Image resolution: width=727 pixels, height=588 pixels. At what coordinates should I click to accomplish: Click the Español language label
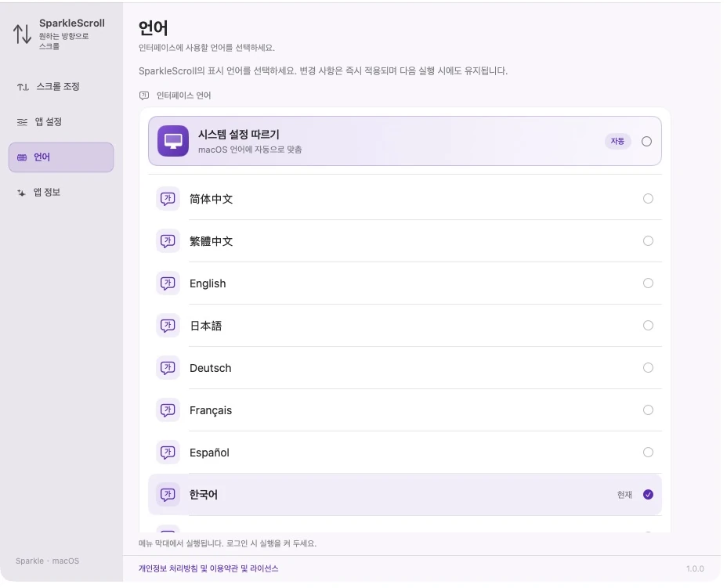coord(210,453)
